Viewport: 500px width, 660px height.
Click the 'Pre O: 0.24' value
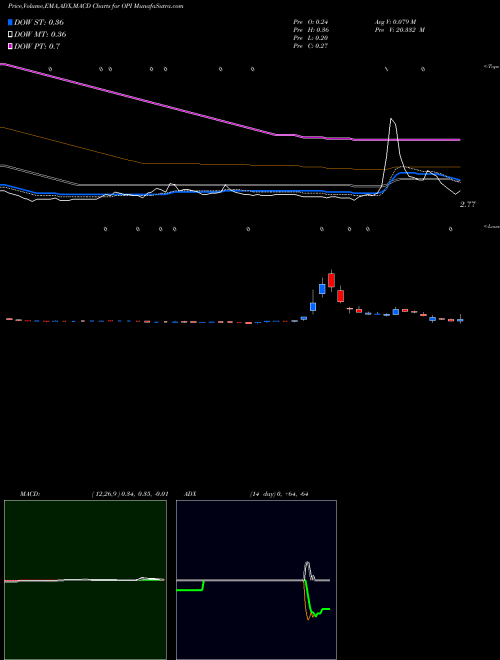click(311, 22)
